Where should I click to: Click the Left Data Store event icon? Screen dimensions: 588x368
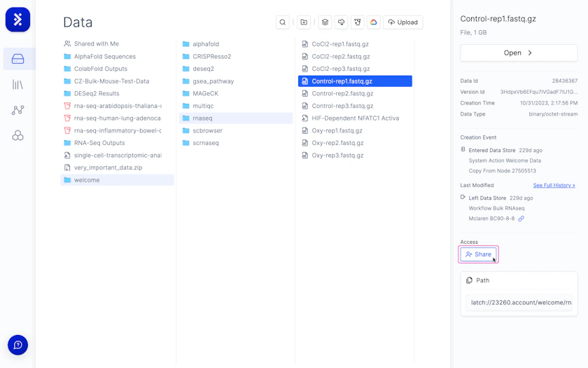coord(463,197)
